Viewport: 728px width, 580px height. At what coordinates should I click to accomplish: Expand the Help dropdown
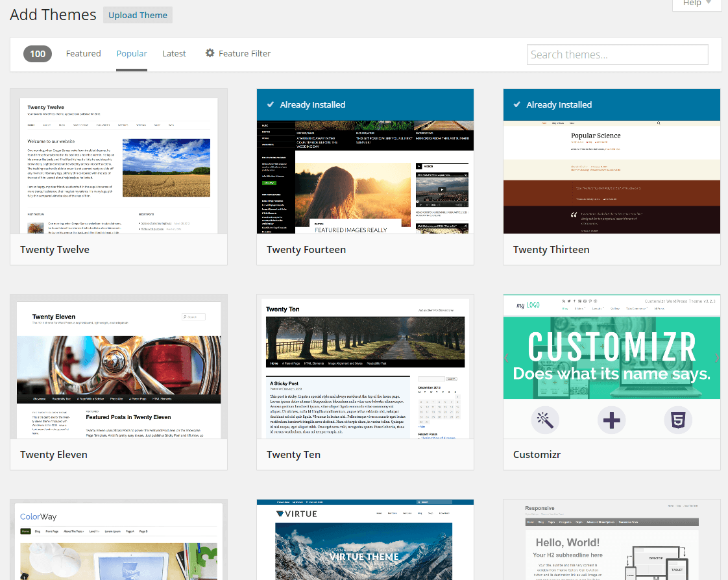tap(698, 4)
